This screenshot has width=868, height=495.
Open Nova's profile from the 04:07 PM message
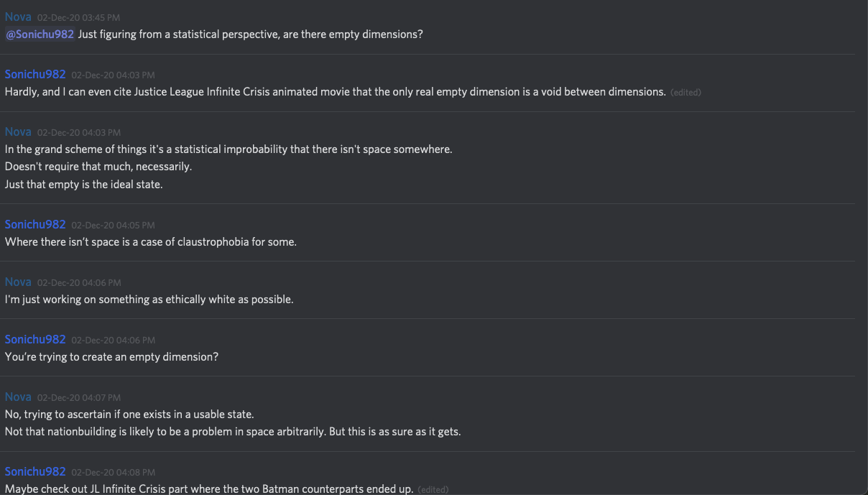tap(18, 397)
